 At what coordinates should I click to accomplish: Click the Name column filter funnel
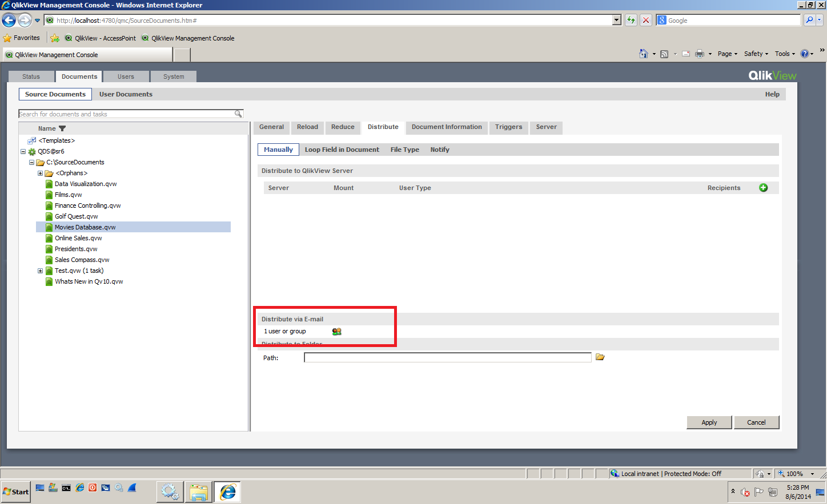click(x=62, y=128)
